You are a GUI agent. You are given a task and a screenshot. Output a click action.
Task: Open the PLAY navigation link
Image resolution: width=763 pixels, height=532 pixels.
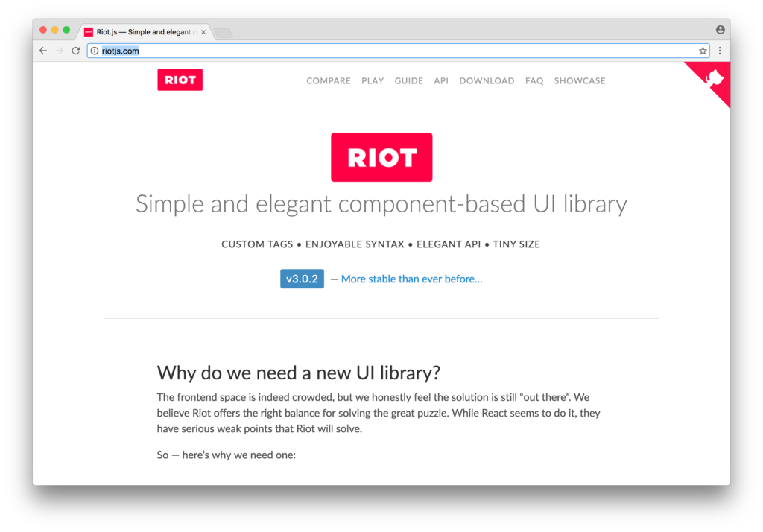[373, 80]
